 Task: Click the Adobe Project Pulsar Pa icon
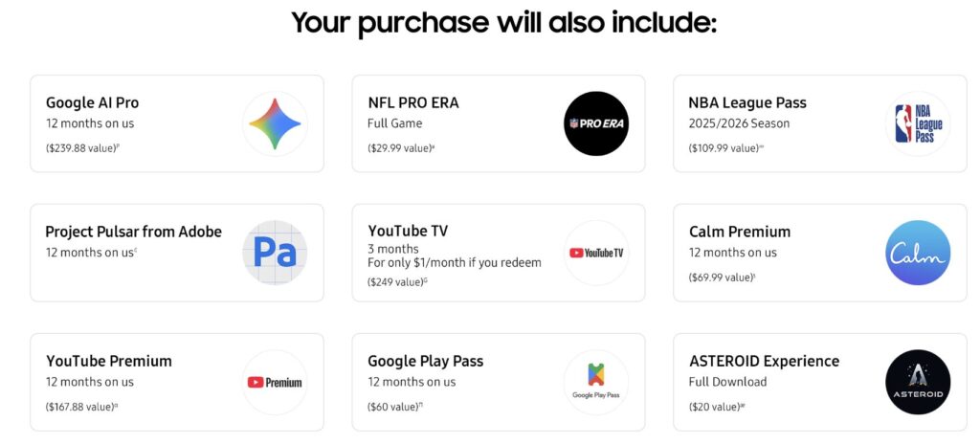tap(275, 253)
